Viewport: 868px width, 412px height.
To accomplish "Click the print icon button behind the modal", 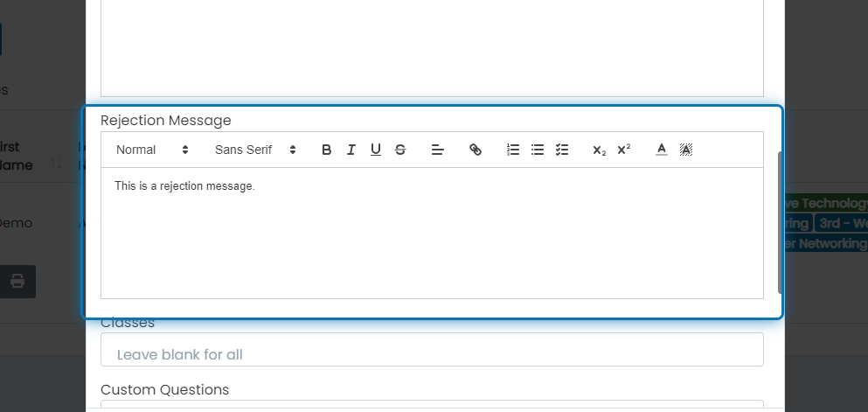I will click(17, 282).
